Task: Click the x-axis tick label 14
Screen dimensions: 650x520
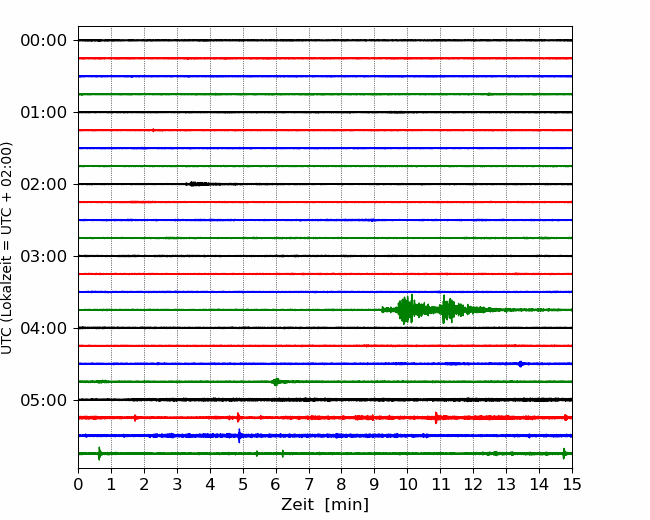Action: click(x=539, y=484)
